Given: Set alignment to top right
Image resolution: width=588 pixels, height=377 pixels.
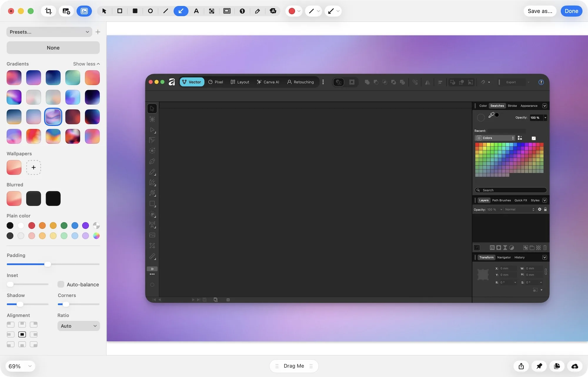Looking at the screenshot, I should click(x=34, y=324).
